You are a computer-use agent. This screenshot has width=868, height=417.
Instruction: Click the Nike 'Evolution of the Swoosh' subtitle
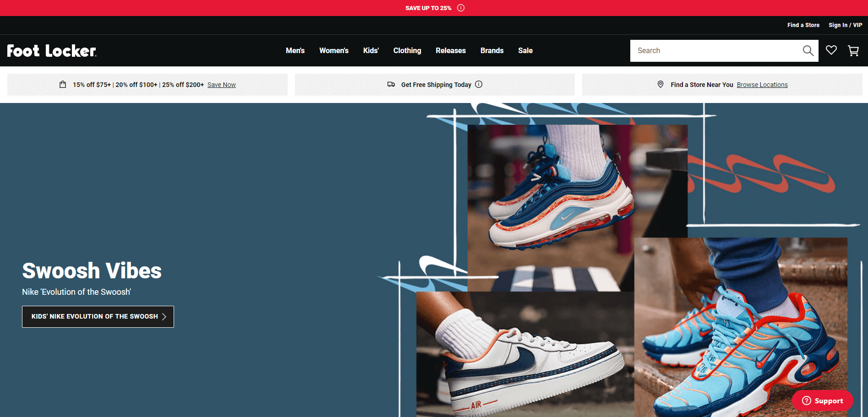pos(76,292)
